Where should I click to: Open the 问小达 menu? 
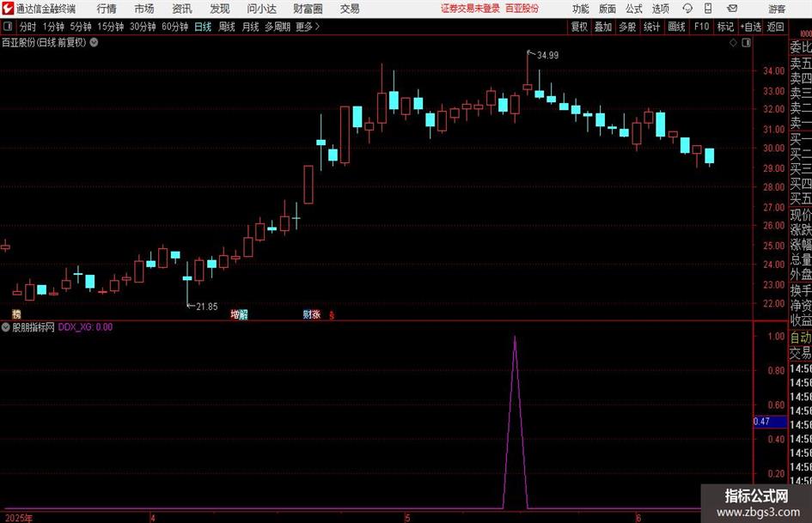click(261, 9)
